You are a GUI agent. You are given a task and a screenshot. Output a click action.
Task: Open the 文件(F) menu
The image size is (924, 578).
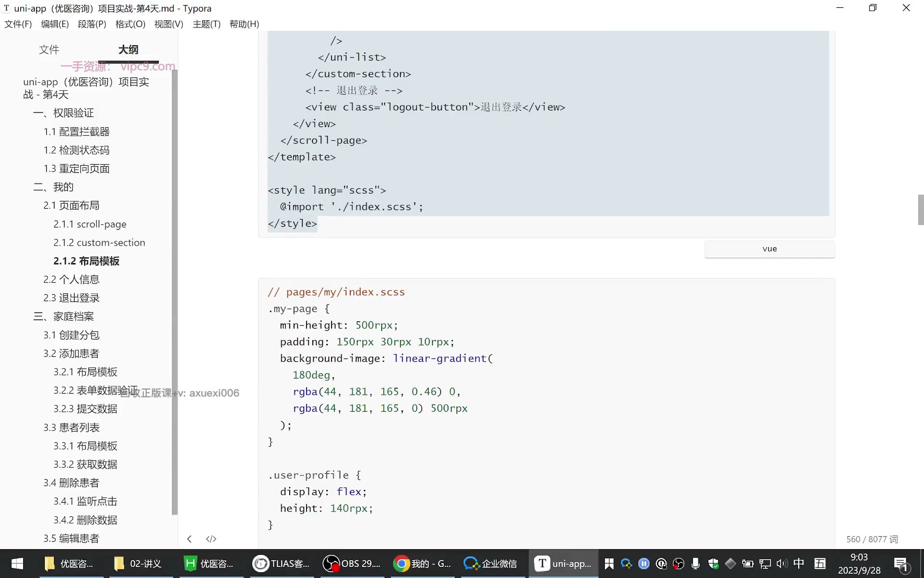18,24
